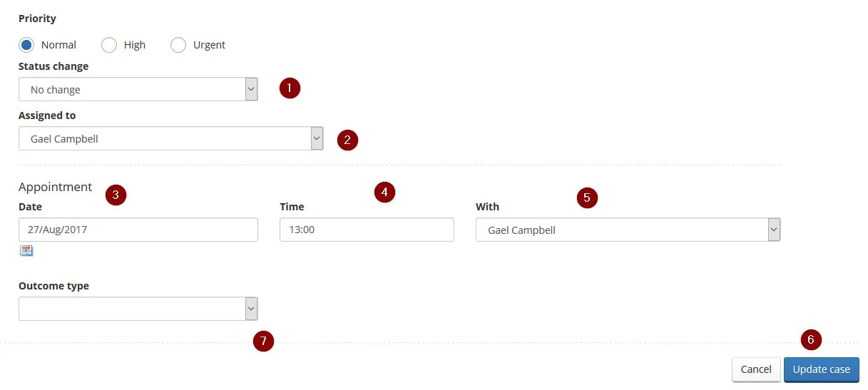Open the Status change dropdown
The image size is (868, 390).
tap(138, 90)
